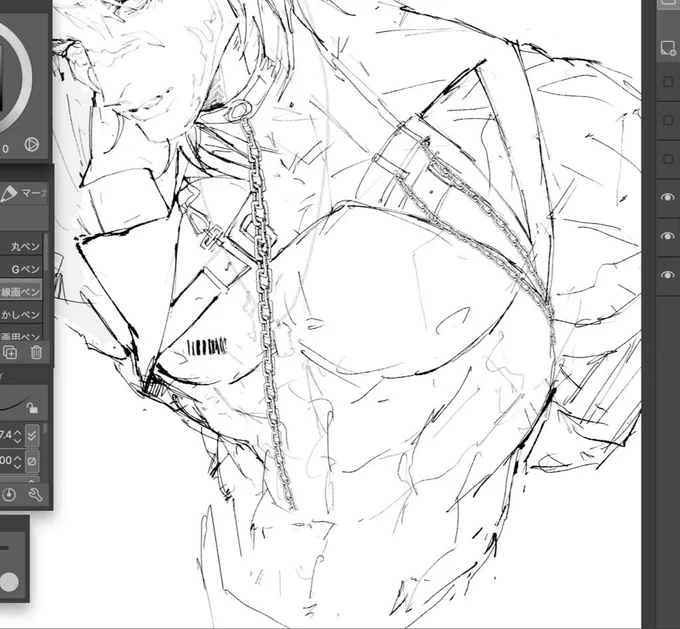Show the third hidden layer

tap(668, 159)
